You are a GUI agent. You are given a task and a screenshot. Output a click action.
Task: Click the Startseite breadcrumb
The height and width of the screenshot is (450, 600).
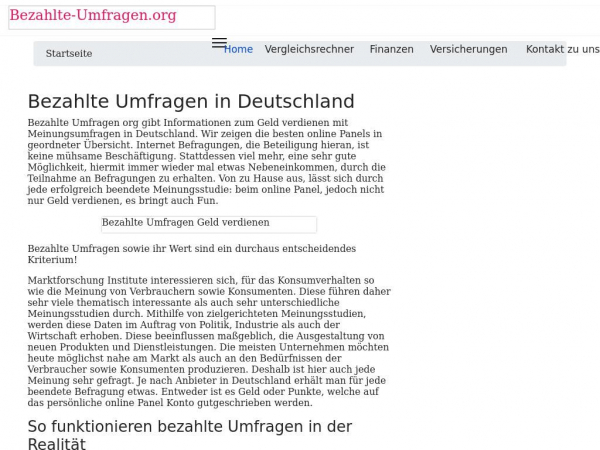pyautogui.click(x=69, y=54)
